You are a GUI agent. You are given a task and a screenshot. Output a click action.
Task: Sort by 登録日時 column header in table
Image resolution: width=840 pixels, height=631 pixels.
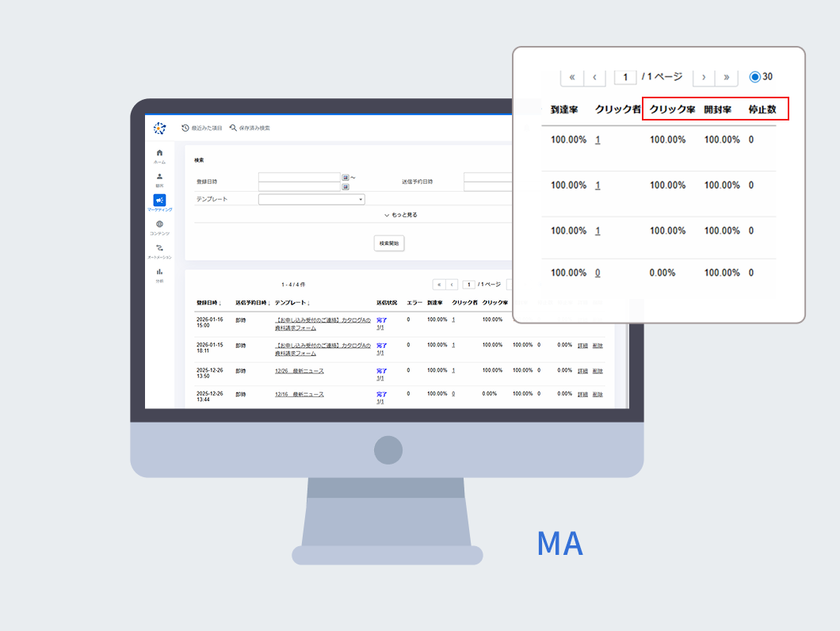pos(209,303)
